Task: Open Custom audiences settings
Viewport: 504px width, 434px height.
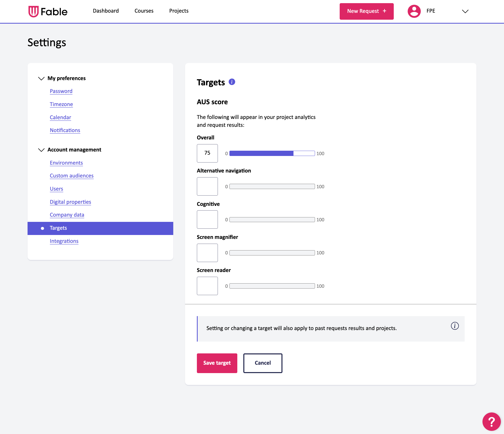Action: tap(71, 176)
